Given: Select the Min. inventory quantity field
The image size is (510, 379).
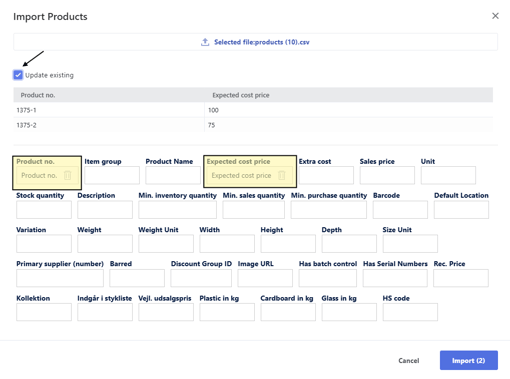Looking at the screenshot, I should click(x=177, y=210).
